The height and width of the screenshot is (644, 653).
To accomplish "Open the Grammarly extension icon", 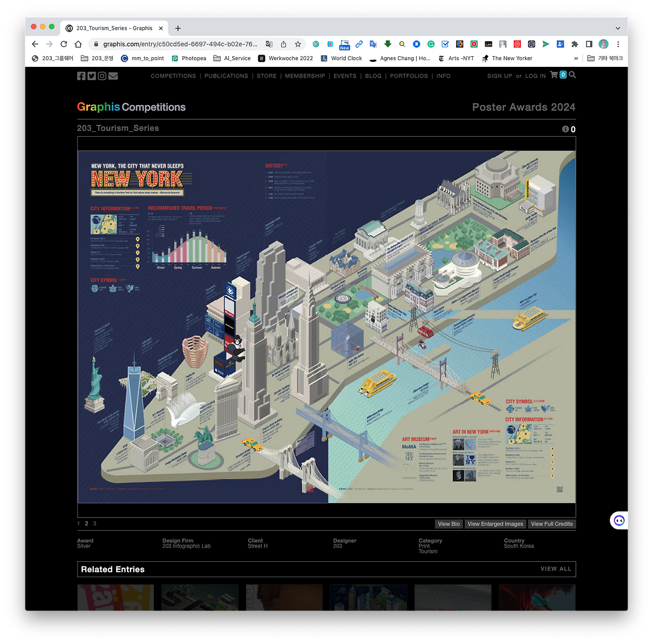I will 431,44.
